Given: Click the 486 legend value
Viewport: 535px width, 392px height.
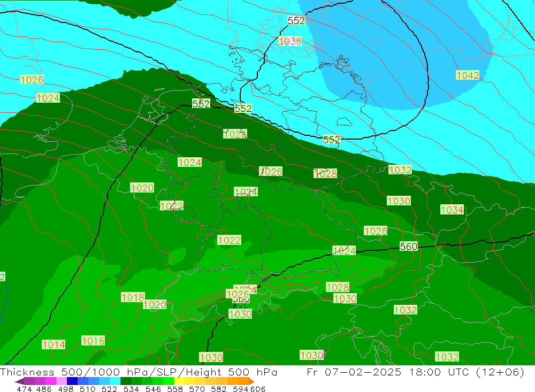Looking at the screenshot, I should [44, 389].
